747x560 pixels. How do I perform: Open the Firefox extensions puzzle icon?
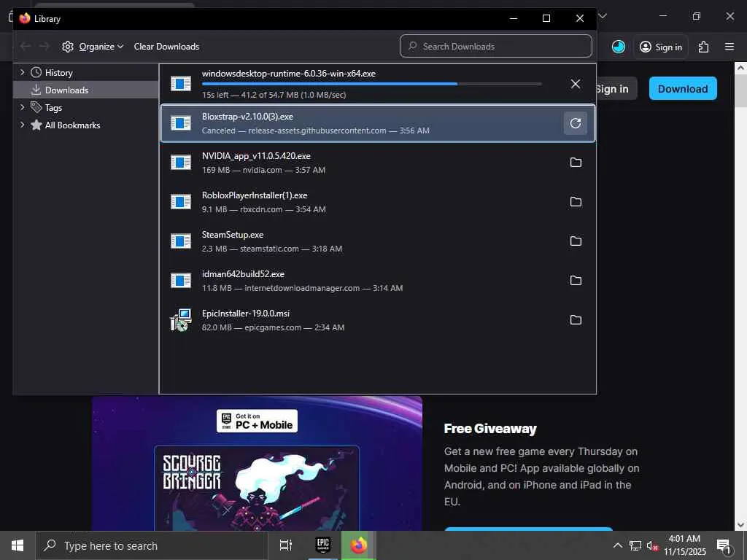703,47
